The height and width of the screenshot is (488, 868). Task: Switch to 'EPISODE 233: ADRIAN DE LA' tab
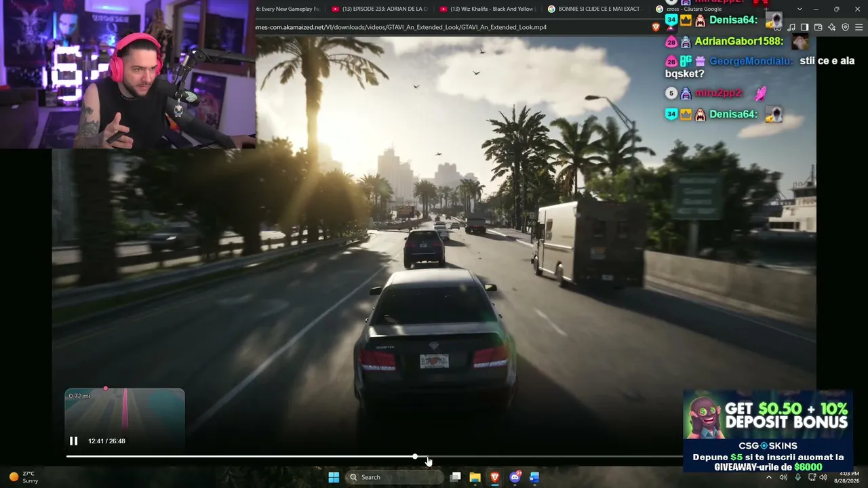pos(380,9)
